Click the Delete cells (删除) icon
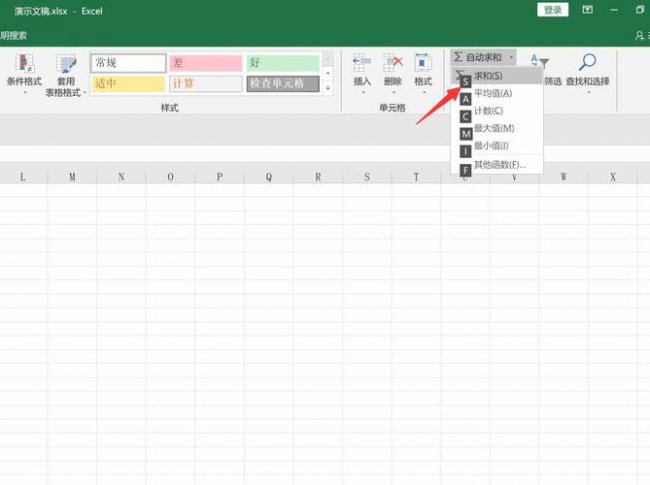650x485 pixels. click(x=393, y=63)
